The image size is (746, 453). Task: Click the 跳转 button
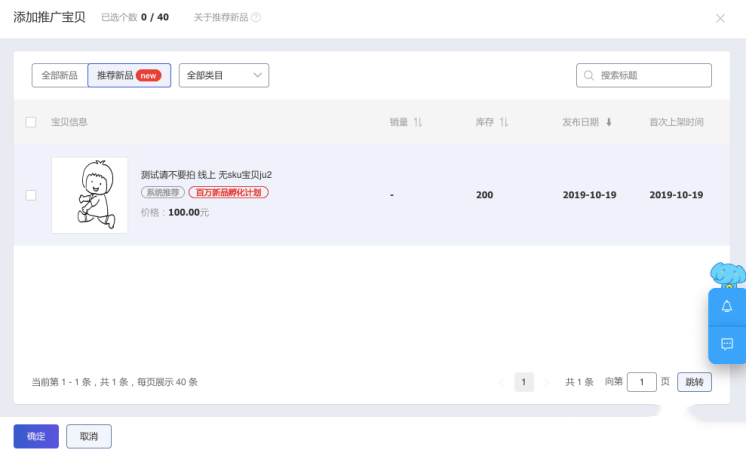[694, 382]
